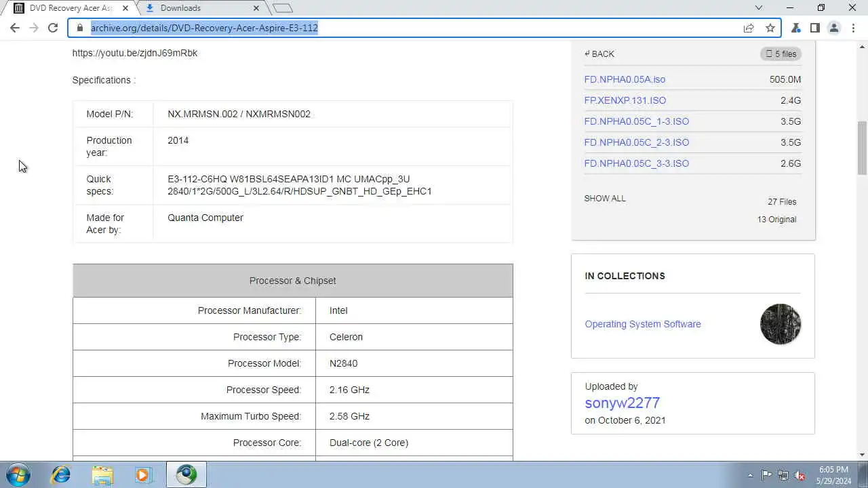Show hidden tray icons arrow
868x488 pixels.
tap(750, 475)
